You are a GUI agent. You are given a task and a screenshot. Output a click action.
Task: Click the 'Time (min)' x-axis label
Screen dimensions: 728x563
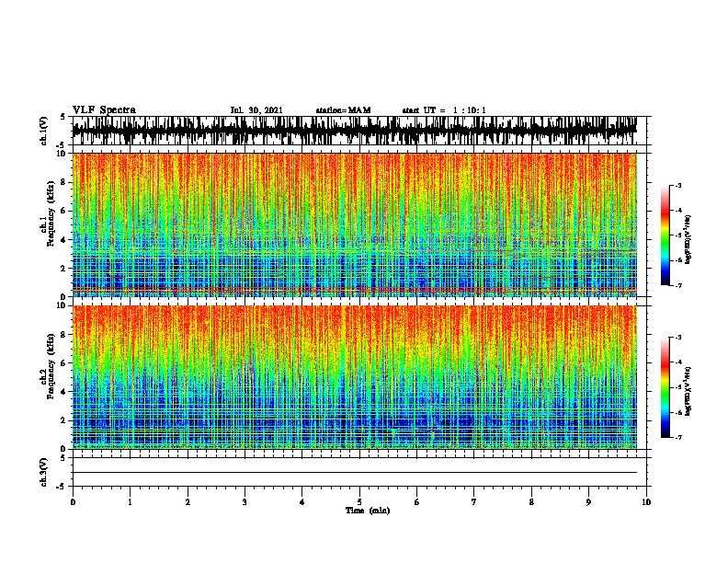368,511
